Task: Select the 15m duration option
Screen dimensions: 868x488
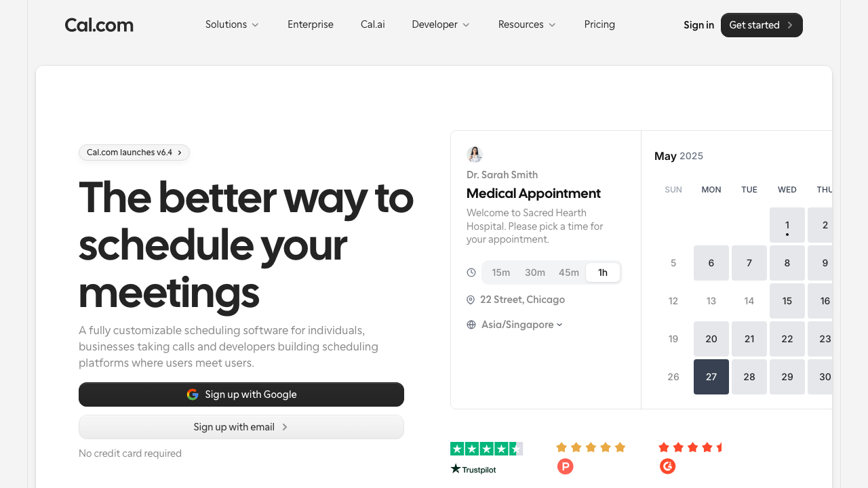Action: click(x=500, y=272)
